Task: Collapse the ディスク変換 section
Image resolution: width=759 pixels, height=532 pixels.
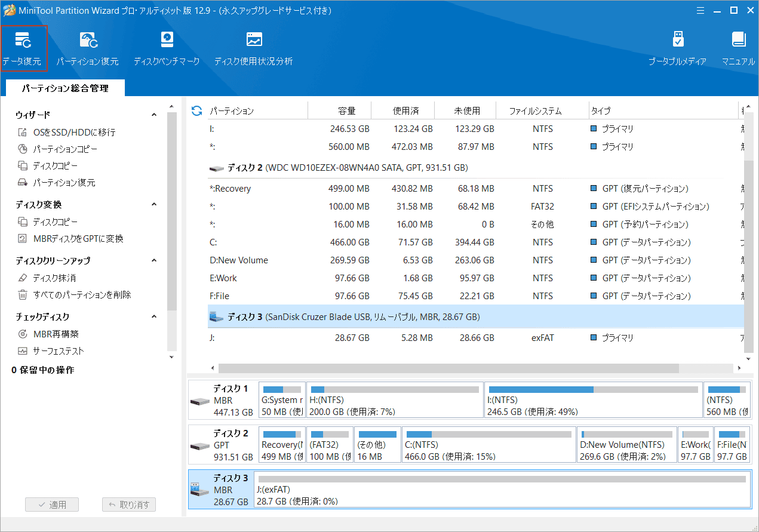Action: click(x=154, y=204)
